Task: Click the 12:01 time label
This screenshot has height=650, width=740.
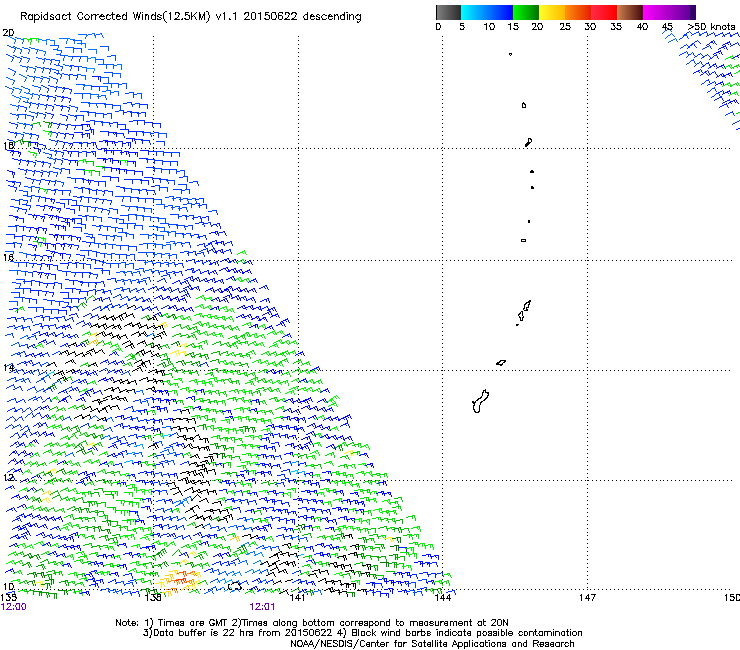Action: coord(262,607)
